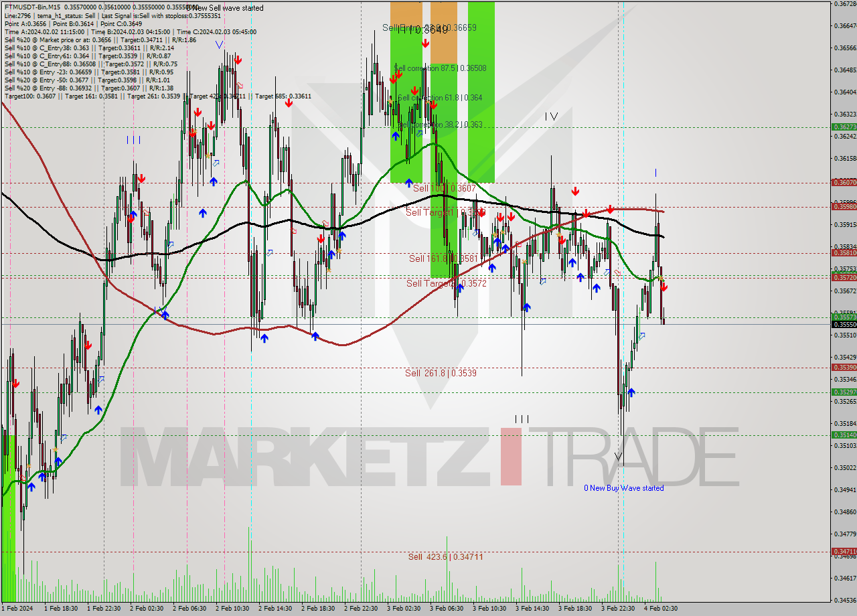
Task: Click the 'Sell %20 @ Entry -50' info line
Action: pos(88,80)
